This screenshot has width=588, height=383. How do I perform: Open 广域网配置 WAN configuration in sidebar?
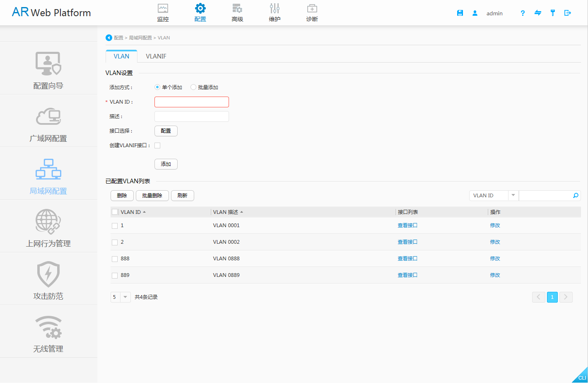tap(48, 121)
